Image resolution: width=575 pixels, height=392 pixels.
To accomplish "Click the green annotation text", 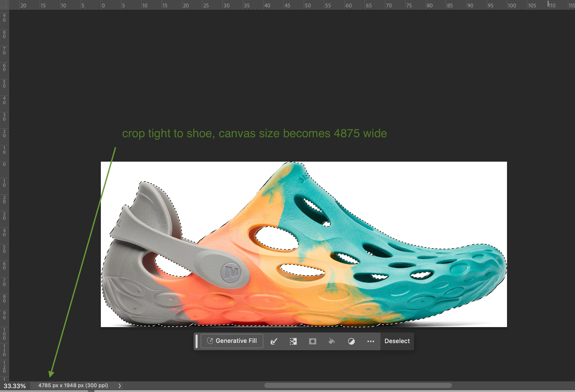I will tap(254, 133).
